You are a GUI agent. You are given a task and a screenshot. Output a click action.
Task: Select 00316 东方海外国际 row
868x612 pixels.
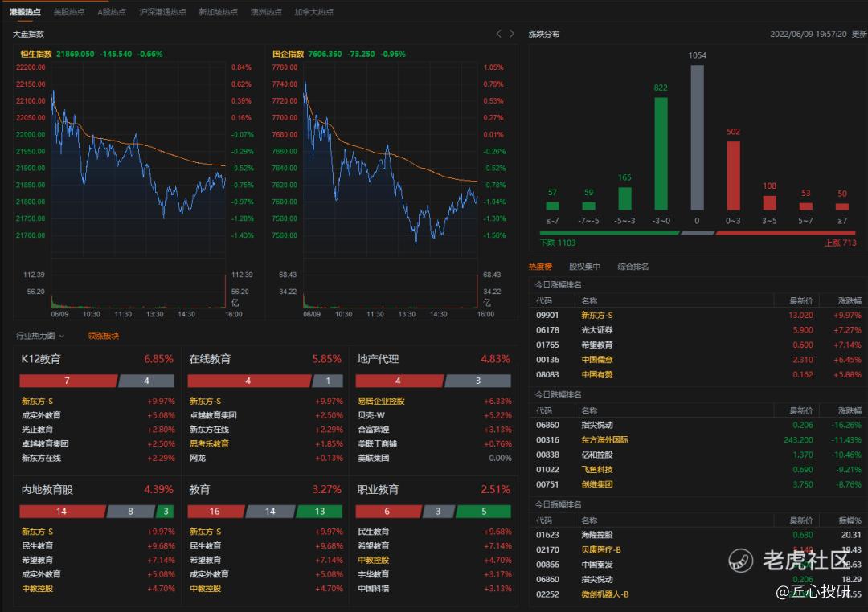698,440
